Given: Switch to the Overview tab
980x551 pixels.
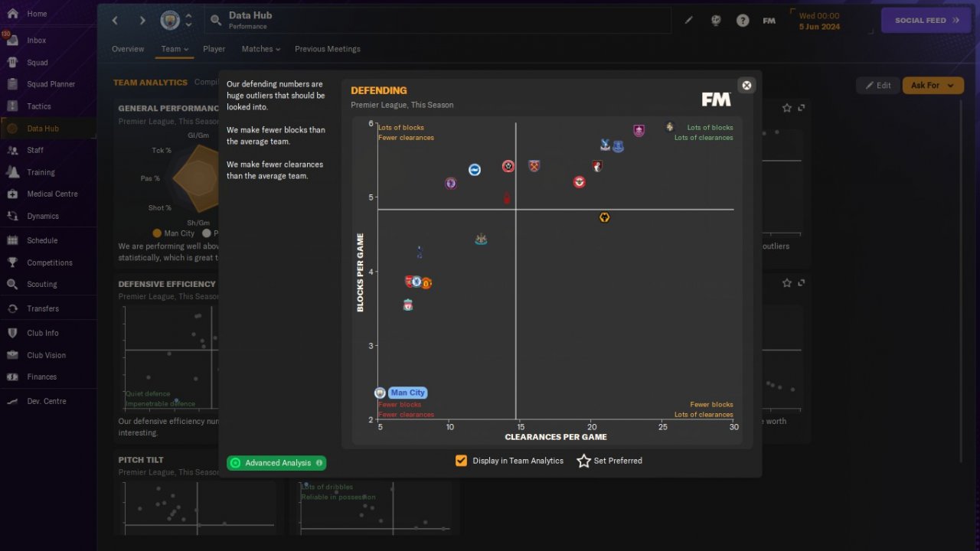Looking at the screenshot, I should tap(128, 49).
